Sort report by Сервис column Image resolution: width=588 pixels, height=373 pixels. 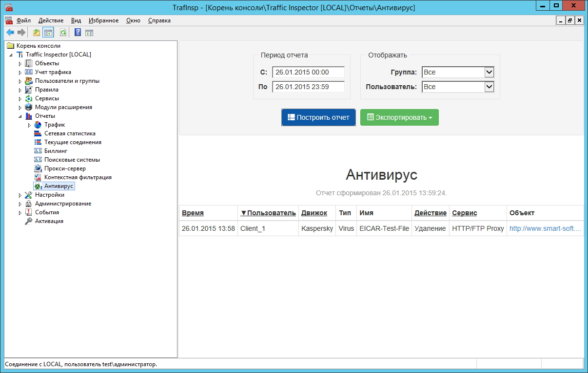coord(465,213)
